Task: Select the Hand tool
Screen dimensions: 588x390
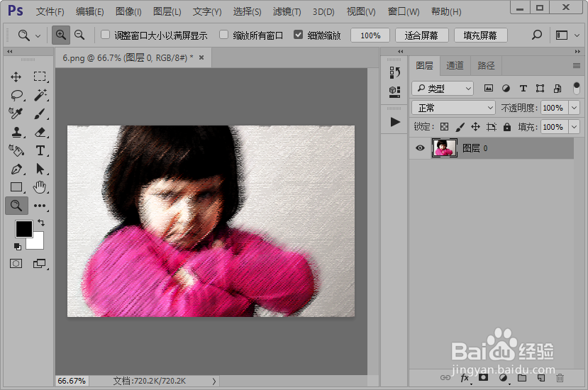Action: [40, 187]
